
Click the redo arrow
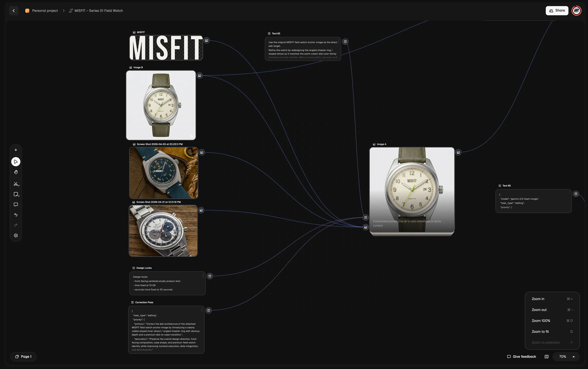[16, 225]
